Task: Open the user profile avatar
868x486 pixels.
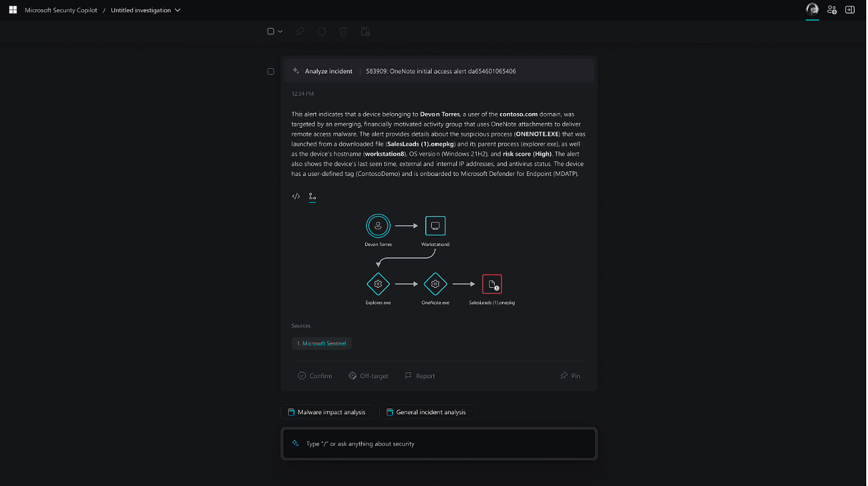Action: tap(812, 9)
